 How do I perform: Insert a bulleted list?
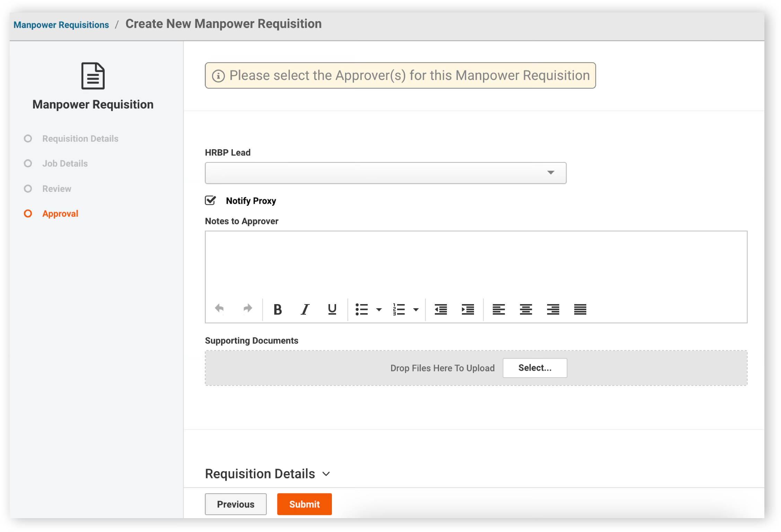pos(361,309)
